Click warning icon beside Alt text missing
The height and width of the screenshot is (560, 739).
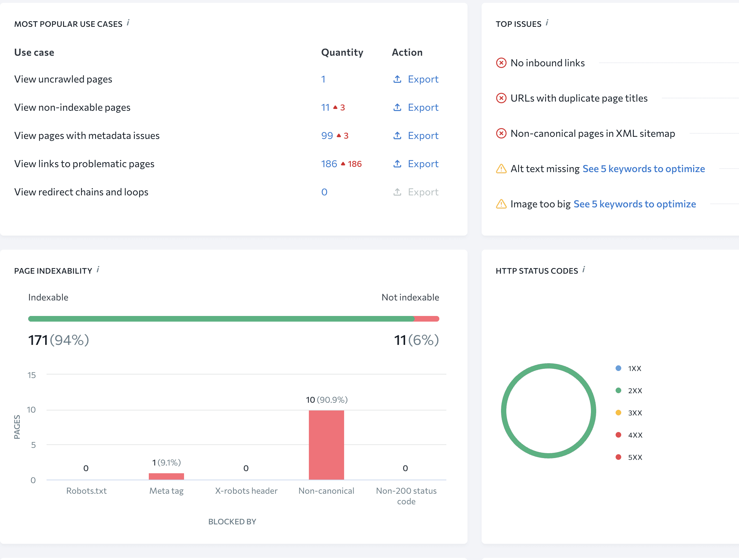pyautogui.click(x=501, y=169)
